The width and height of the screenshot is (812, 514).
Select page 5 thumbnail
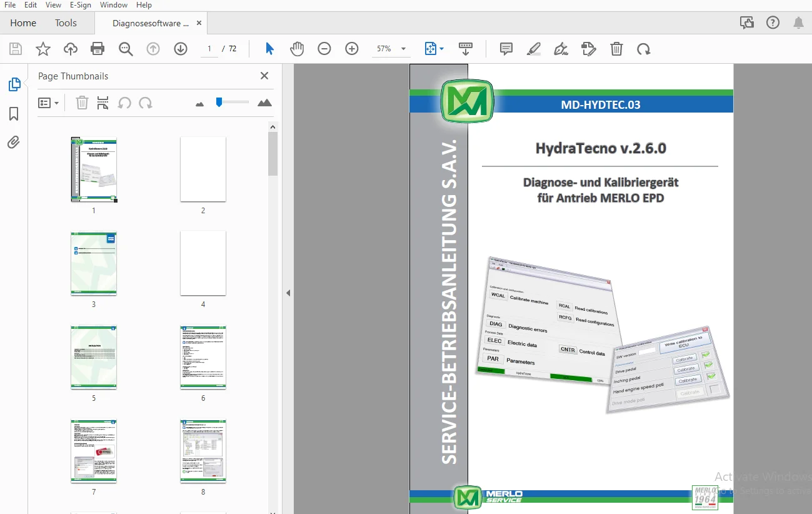94,357
